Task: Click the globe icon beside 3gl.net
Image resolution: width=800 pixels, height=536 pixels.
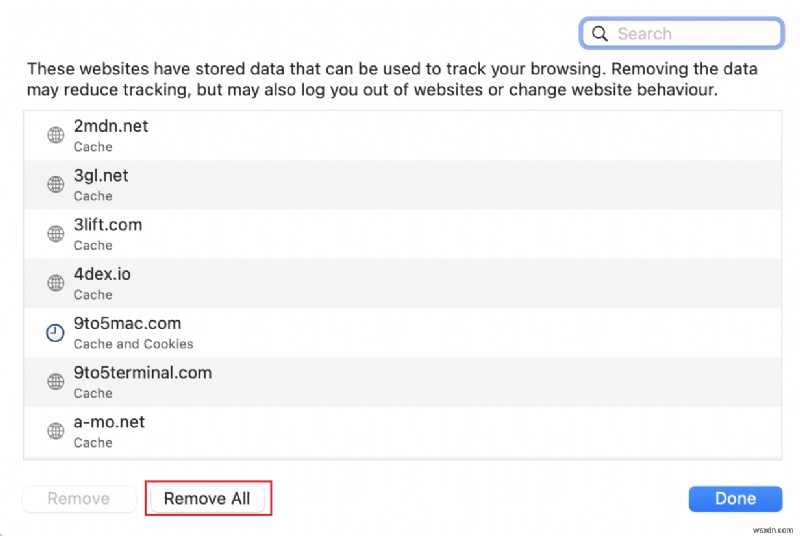Action: click(56, 184)
